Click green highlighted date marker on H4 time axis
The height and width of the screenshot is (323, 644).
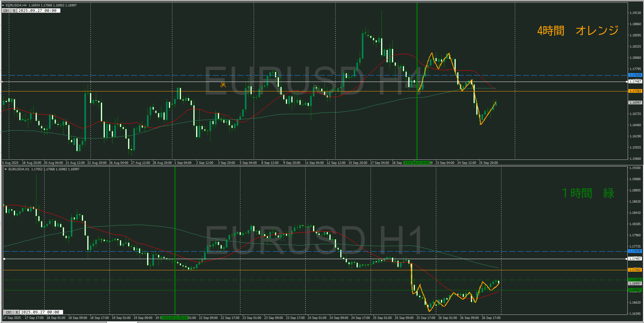(x=417, y=163)
